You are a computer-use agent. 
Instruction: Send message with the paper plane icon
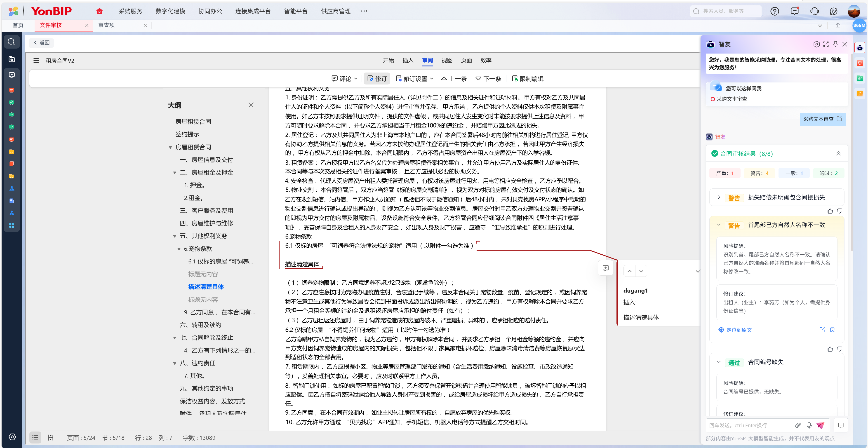tap(821, 425)
